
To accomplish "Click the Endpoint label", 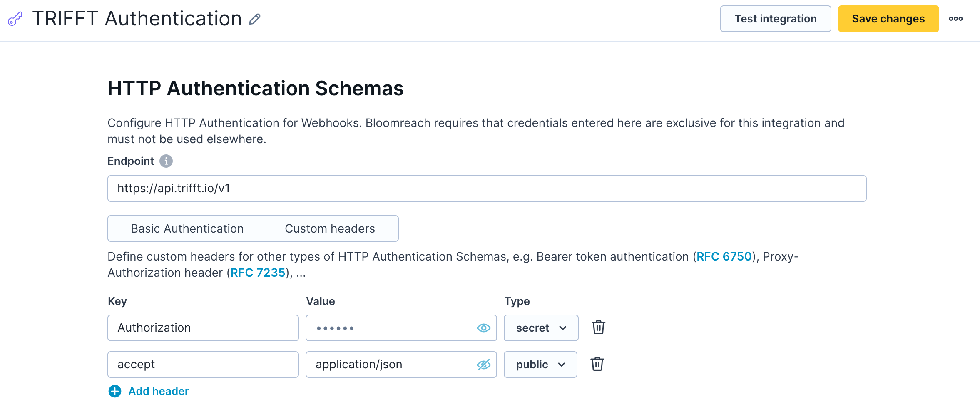I will click(x=131, y=161).
